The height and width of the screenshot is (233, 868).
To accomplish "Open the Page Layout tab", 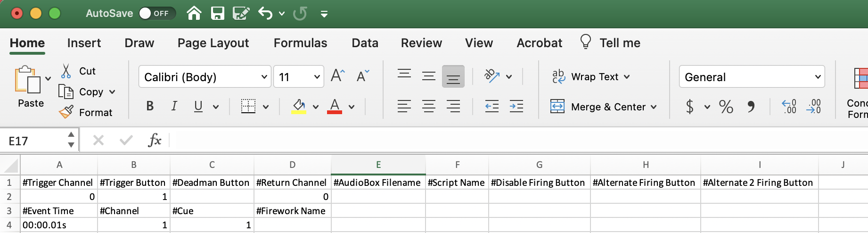I will (213, 43).
